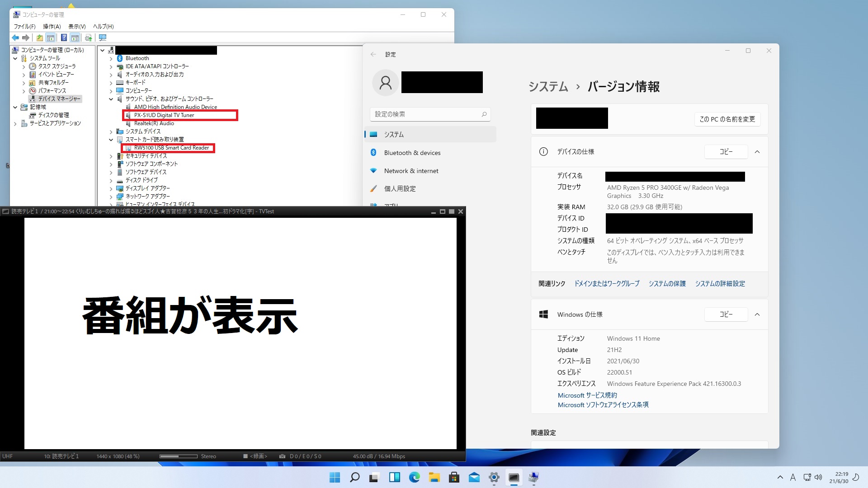Click the Bluetooth & devices settings item
Image resolution: width=868 pixels, height=488 pixels.
click(x=412, y=153)
